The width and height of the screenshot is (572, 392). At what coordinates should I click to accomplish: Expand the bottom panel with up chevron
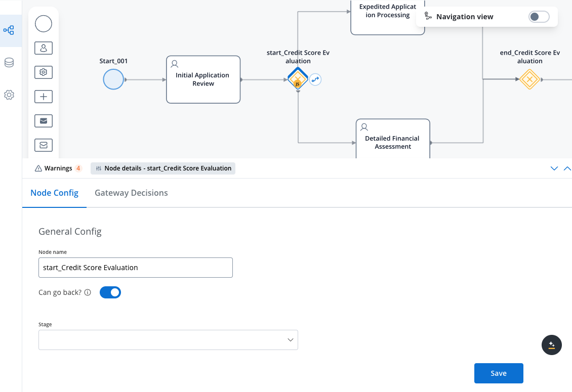coord(567,168)
